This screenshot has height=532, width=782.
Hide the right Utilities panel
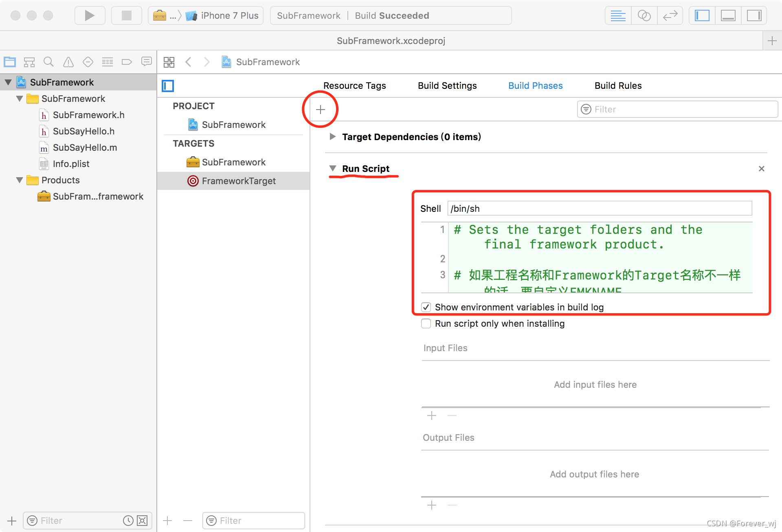click(754, 15)
